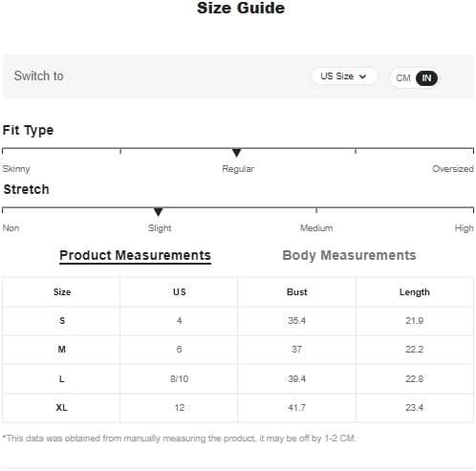Select the Product Measurements tab
This screenshot has height=471, width=476.
[135, 256]
